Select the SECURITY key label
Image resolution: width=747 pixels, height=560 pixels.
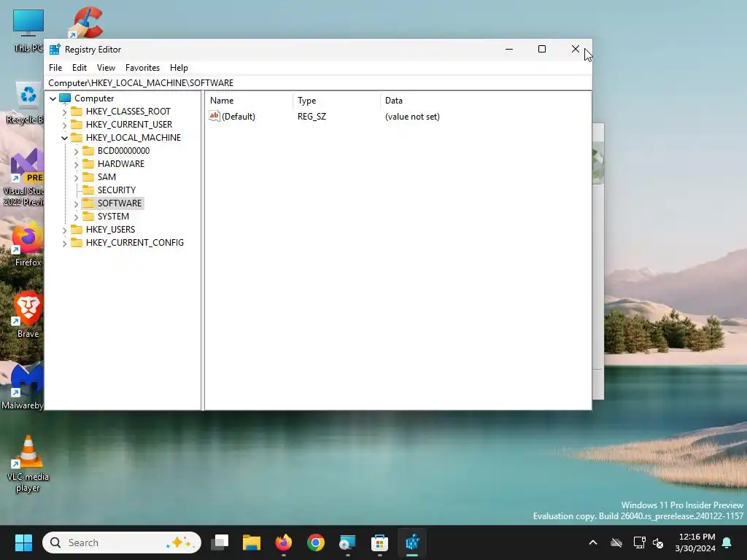click(x=117, y=190)
